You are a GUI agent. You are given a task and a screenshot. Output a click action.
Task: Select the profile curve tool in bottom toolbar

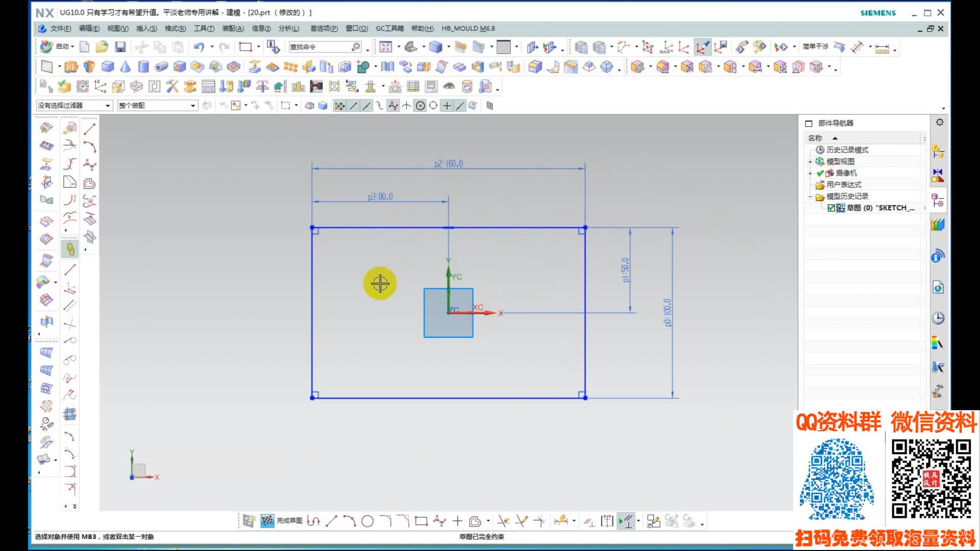313,521
